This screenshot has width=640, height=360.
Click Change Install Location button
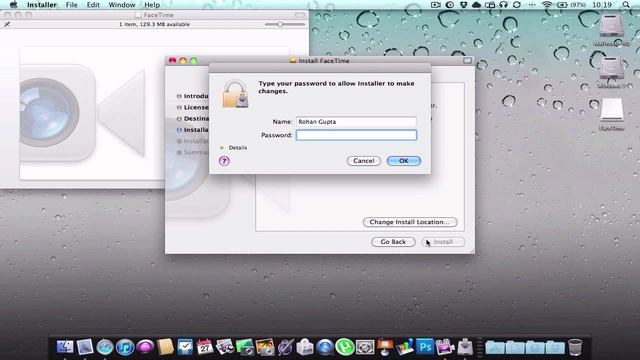pyautogui.click(x=410, y=222)
